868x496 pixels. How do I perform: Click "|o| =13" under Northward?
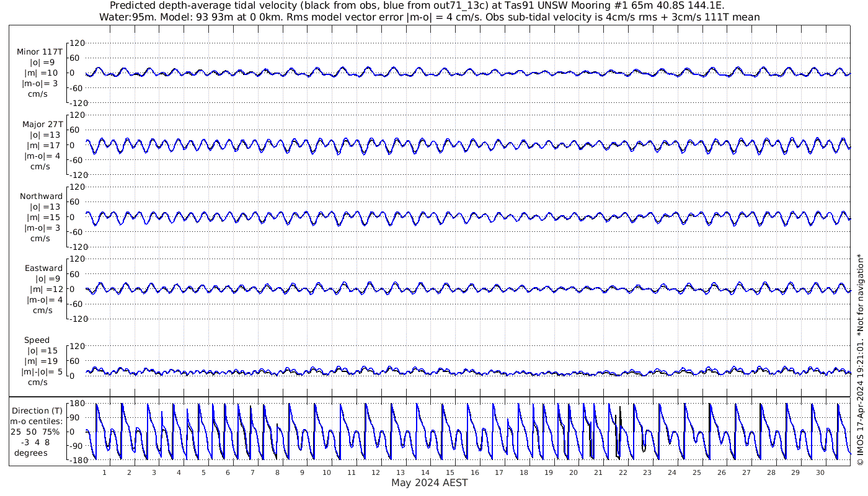(45, 206)
